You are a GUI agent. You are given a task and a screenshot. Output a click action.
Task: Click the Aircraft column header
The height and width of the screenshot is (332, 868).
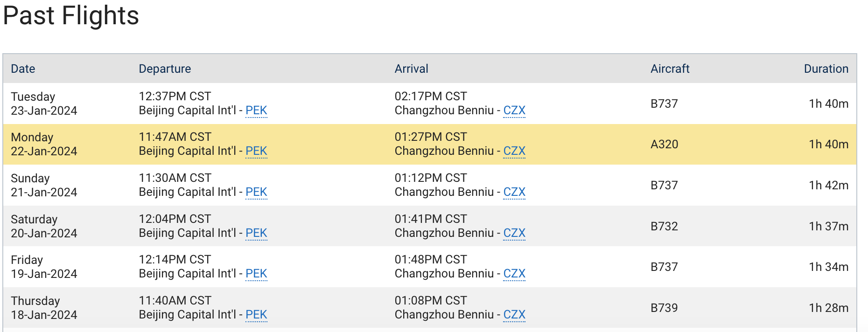(x=670, y=69)
